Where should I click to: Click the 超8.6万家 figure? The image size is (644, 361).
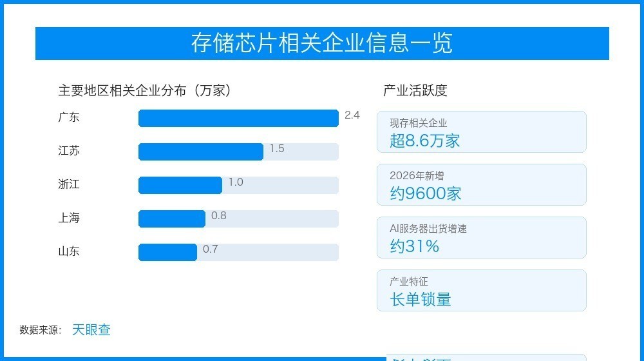(x=424, y=141)
